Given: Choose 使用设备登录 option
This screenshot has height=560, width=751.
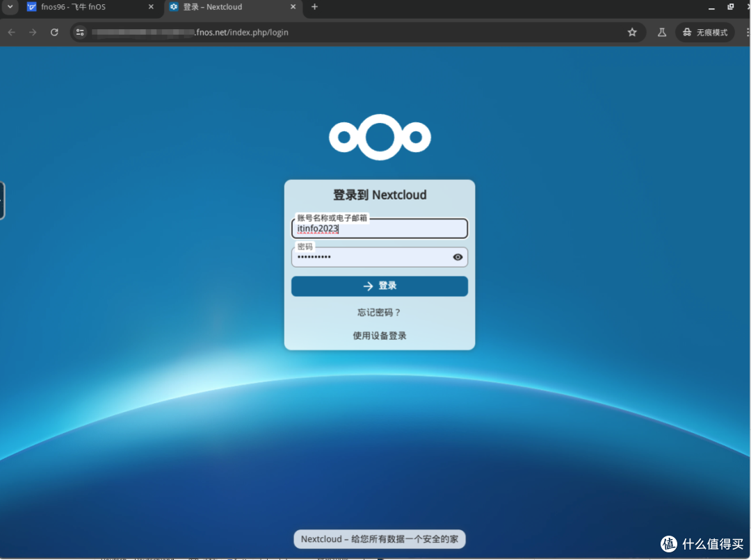Looking at the screenshot, I should (x=380, y=336).
